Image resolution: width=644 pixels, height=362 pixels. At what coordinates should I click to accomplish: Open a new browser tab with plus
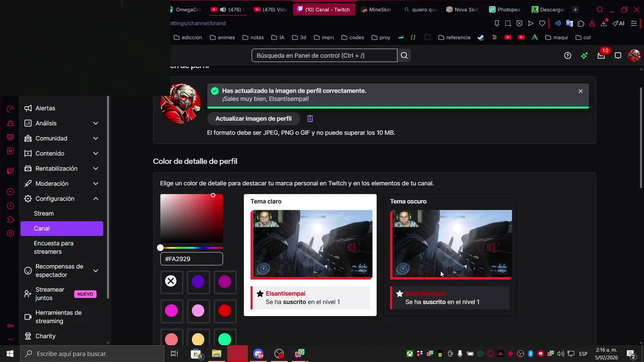[x=575, y=10]
